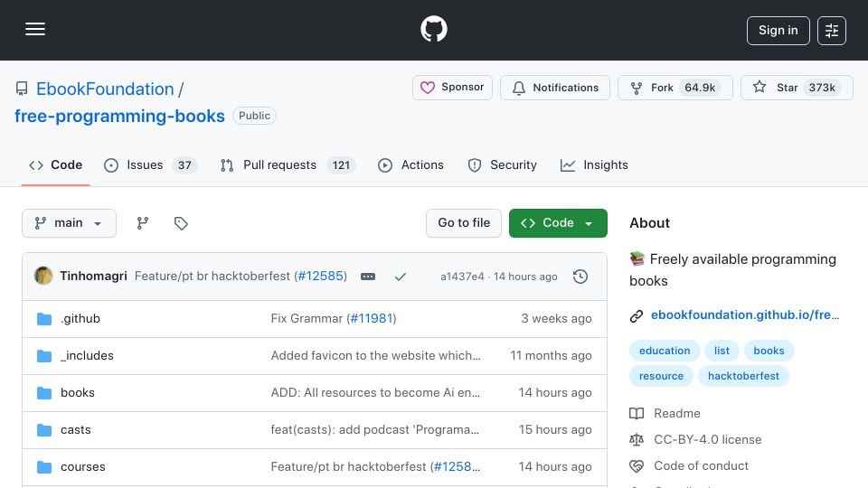Open the books folder

click(x=78, y=393)
